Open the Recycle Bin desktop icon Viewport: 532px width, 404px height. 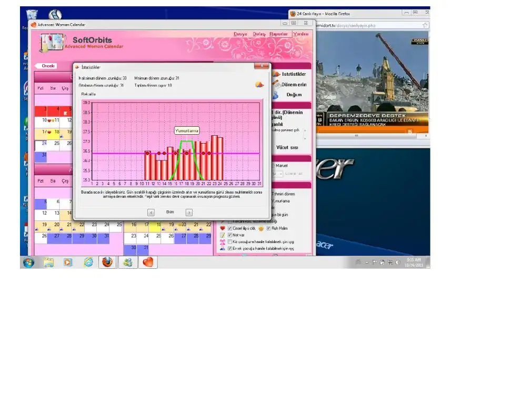pyautogui.click(x=32, y=14)
